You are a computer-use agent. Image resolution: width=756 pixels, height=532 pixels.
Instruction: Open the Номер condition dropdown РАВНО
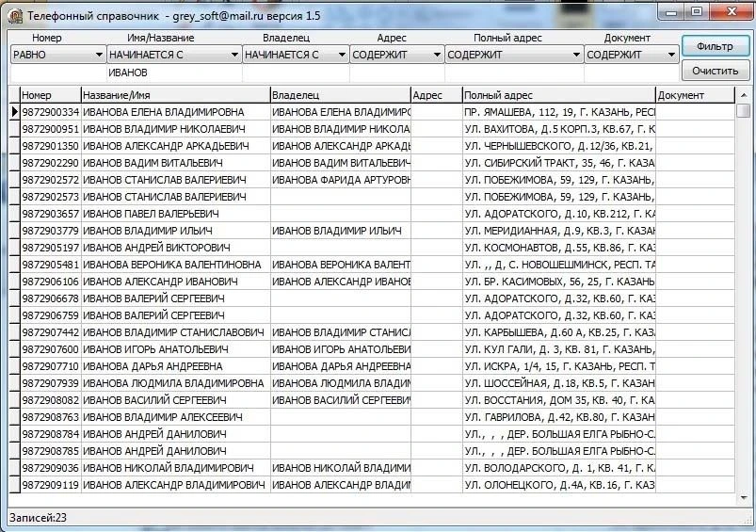click(x=57, y=55)
